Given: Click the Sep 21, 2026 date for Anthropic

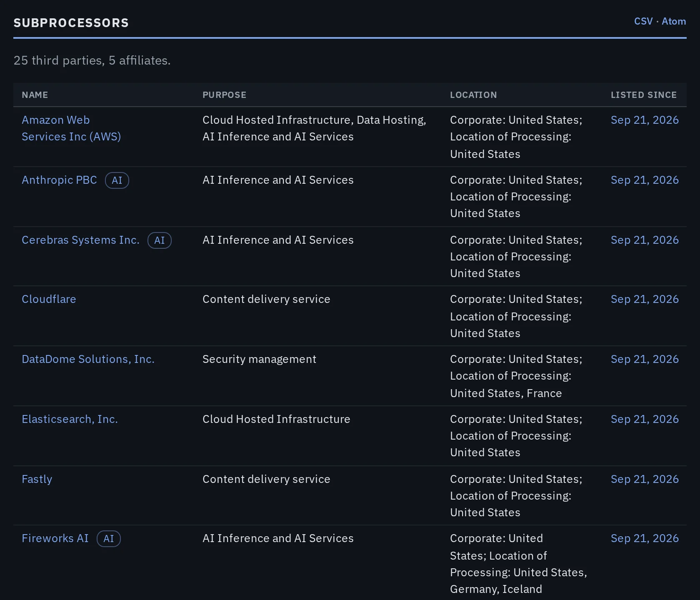Looking at the screenshot, I should (x=645, y=180).
